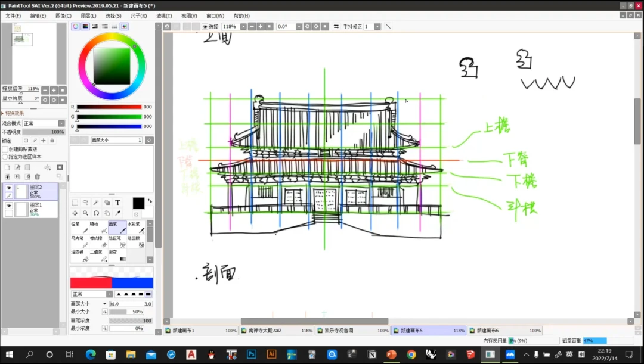Image resolution: width=644 pixels, height=364 pixels.
Task: Choose the 油漆桶 paint bucket tool
Action: click(80, 255)
